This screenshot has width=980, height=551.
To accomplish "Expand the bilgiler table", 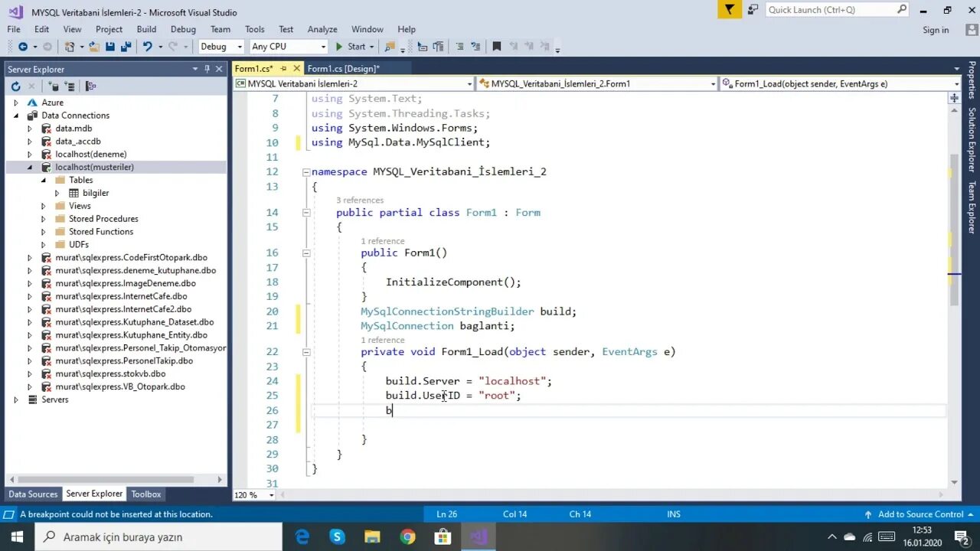I will (57, 193).
